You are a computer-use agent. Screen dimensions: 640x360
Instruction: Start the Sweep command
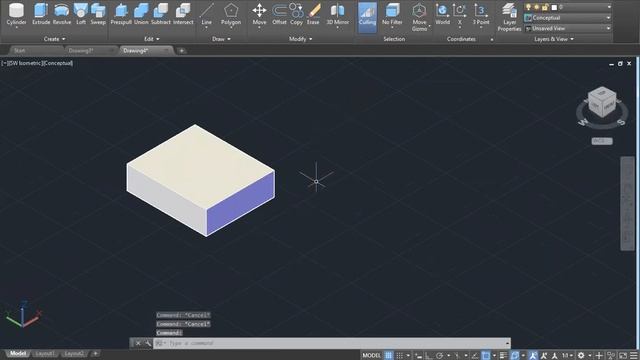click(x=98, y=14)
